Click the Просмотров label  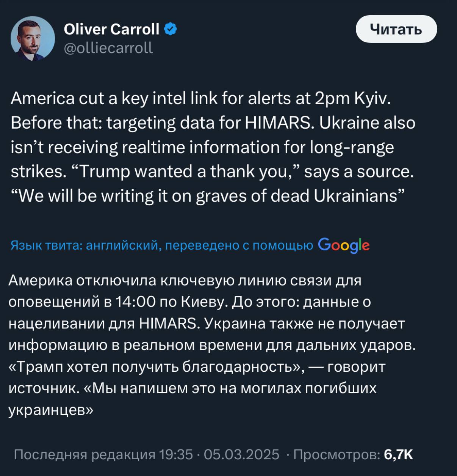(x=336, y=454)
